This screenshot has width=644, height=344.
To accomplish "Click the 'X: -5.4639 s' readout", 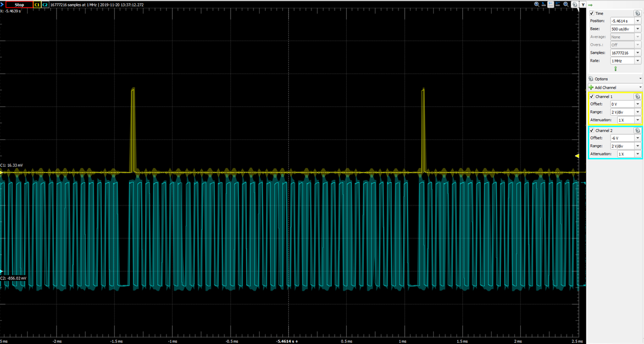I will coord(11,11).
